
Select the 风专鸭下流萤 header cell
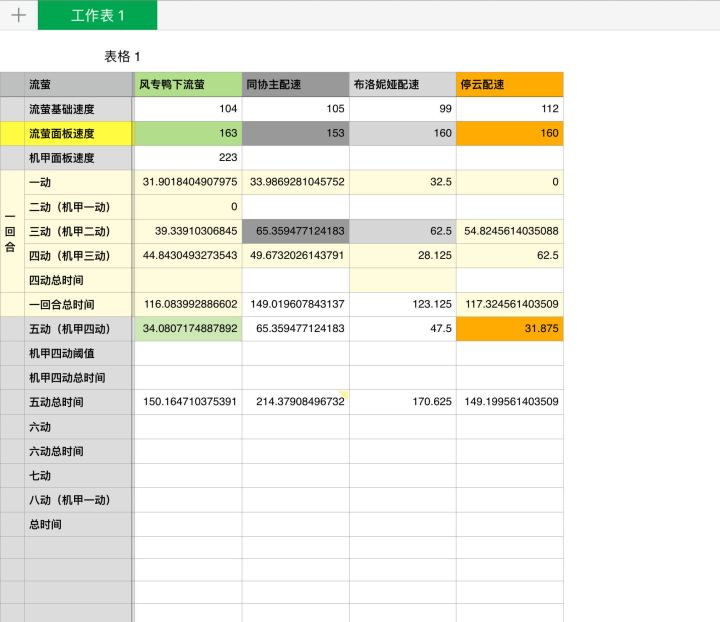[x=188, y=84]
